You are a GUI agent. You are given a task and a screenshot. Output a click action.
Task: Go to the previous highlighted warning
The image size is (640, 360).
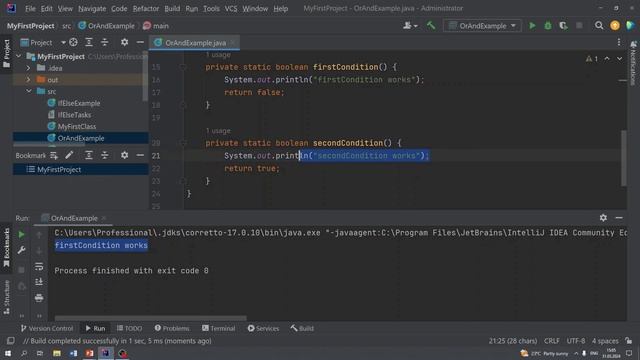pos(607,59)
